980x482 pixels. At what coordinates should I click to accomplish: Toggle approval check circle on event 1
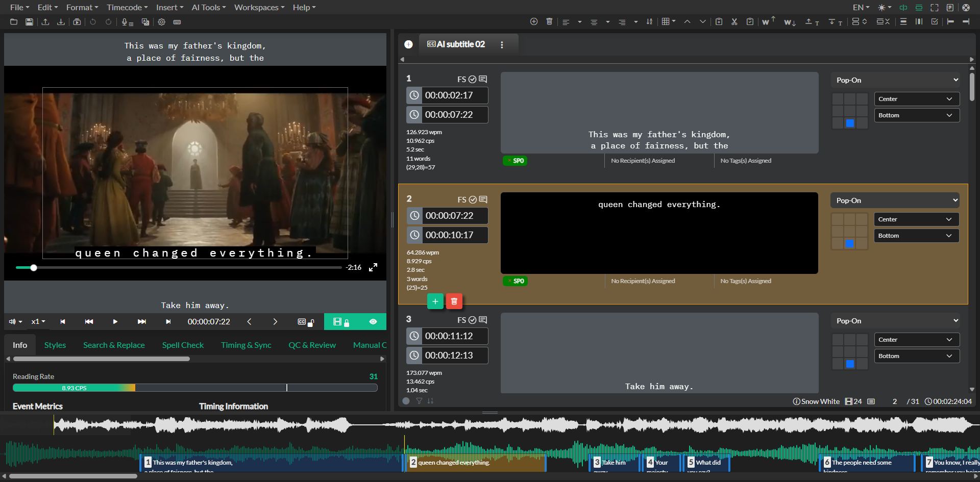pyautogui.click(x=473, y=79)
